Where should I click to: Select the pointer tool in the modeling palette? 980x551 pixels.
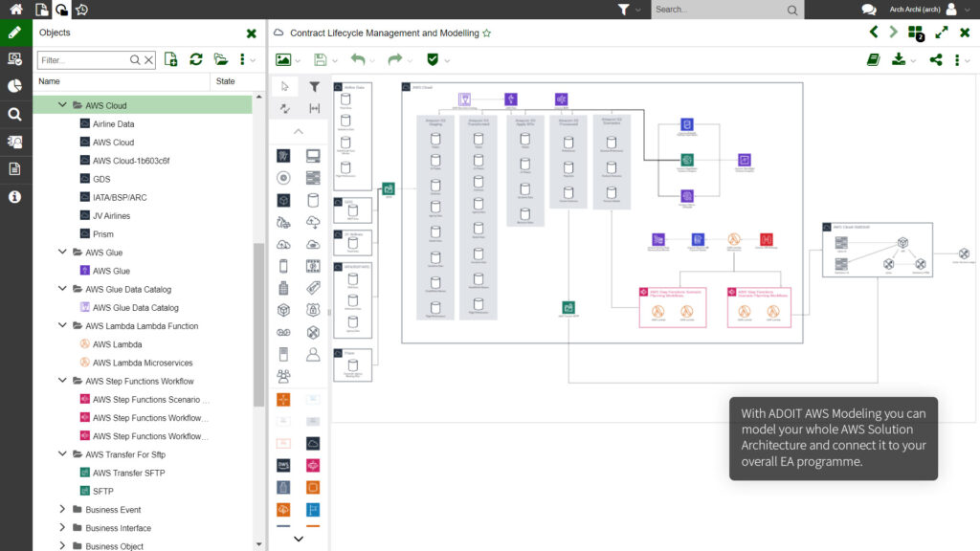click(285, 86)
